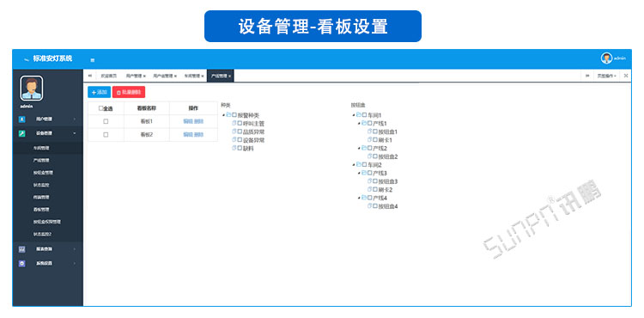Tick the checkbox in the 看板2 row
The width and height of the screenshot is (644, 318).
click(106, 135)
